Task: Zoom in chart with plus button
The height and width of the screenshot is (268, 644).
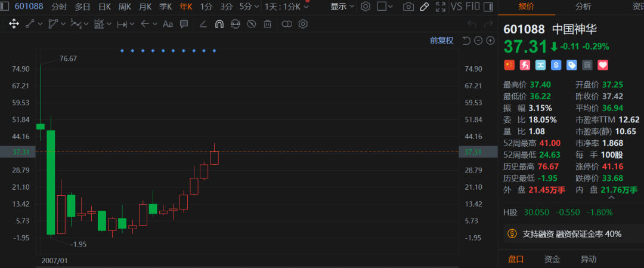Action: click(x=490, y=40)
